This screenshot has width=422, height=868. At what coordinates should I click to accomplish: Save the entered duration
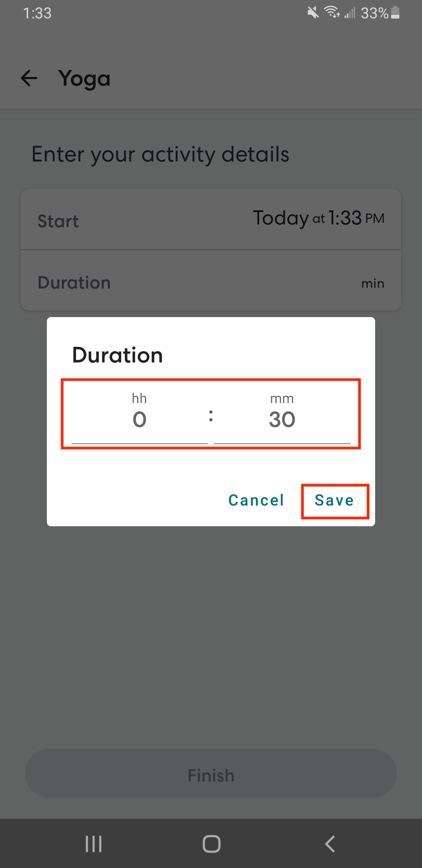[x=334, y=500]
